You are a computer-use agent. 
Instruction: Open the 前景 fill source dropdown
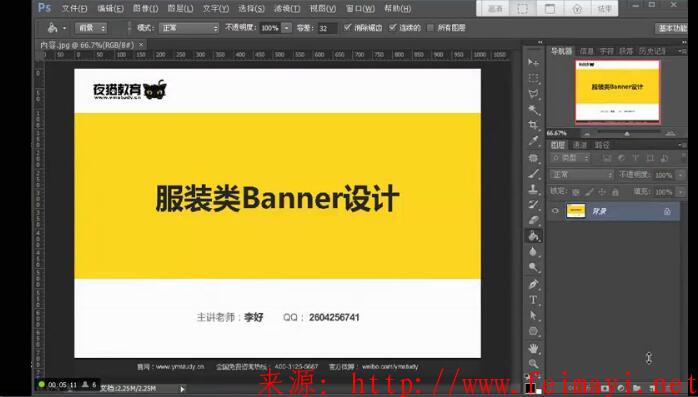pos(91,28)
